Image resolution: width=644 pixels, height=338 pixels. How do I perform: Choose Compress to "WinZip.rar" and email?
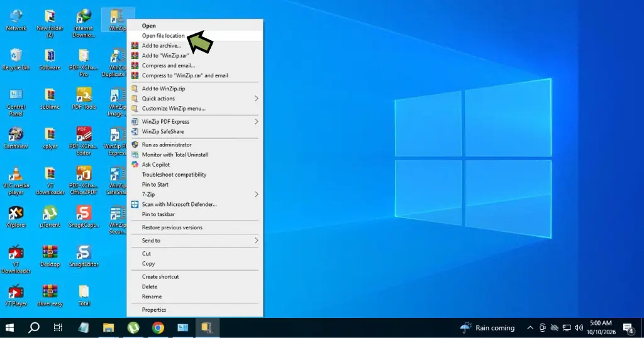pyautogui.click(x=195, y=75)
